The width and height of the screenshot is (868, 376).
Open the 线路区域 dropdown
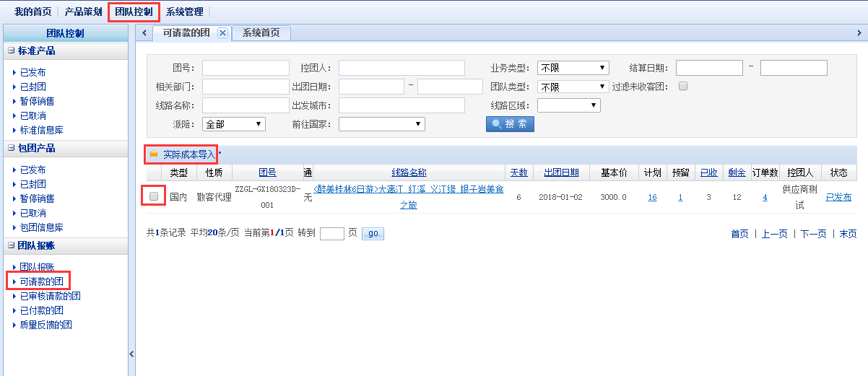pos(568,105)
